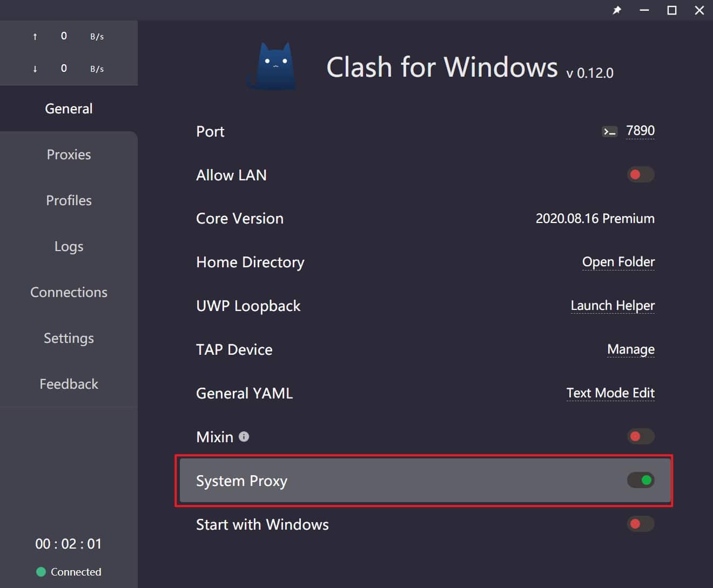Screen dimensions: 713x588
Task: Open the Proxies tab
Action: coord(69,154)
